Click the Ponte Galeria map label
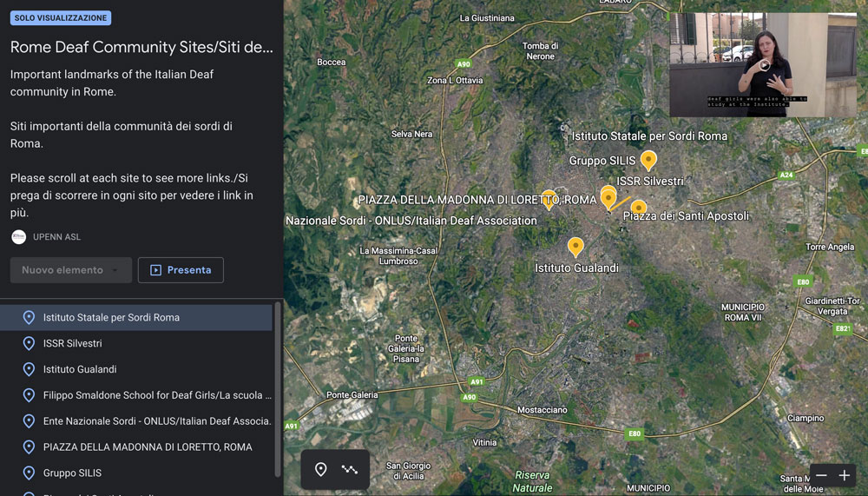Image resolution: width=868 pixels, height=496 pixels. (x=352, y=395)
